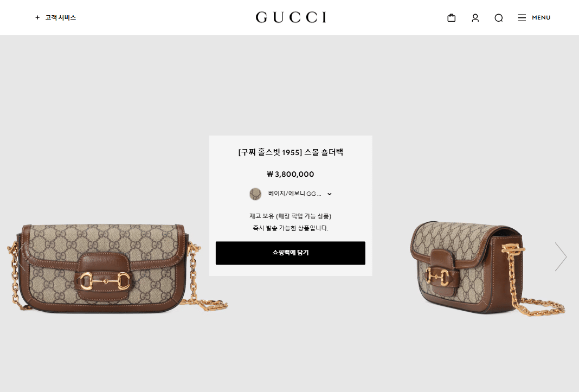579x392 pixels.
Task: Select the beige GG pattern color swatch
Action: (255, 194)
